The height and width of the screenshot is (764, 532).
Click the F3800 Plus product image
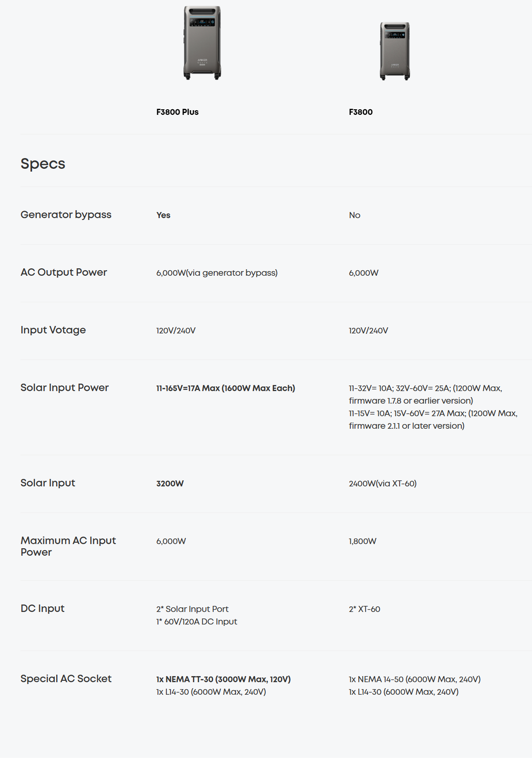click(x=202, y=43)
